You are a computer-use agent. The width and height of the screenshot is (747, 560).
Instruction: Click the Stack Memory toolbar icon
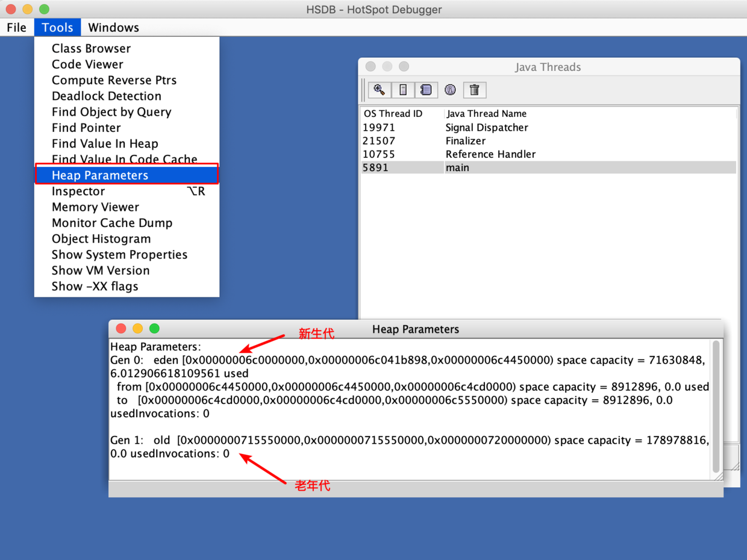[x=403, y=90]
